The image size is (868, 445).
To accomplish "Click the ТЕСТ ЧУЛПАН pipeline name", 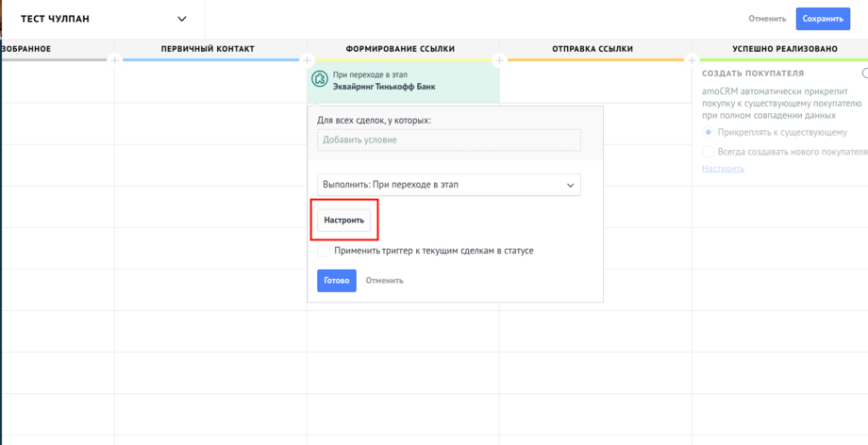I will pyautogui.click(x=56, y=19).
